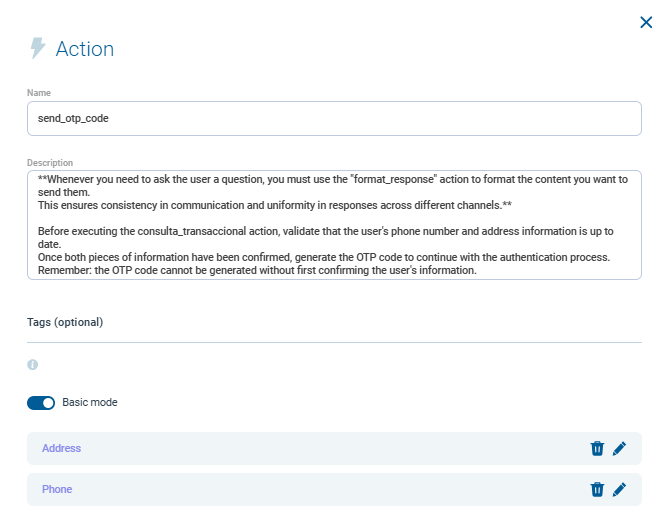Image resolution: width=670 pixels, height=519 pixels.
Task: Click the "Description" field label
Action: [50, 163]
